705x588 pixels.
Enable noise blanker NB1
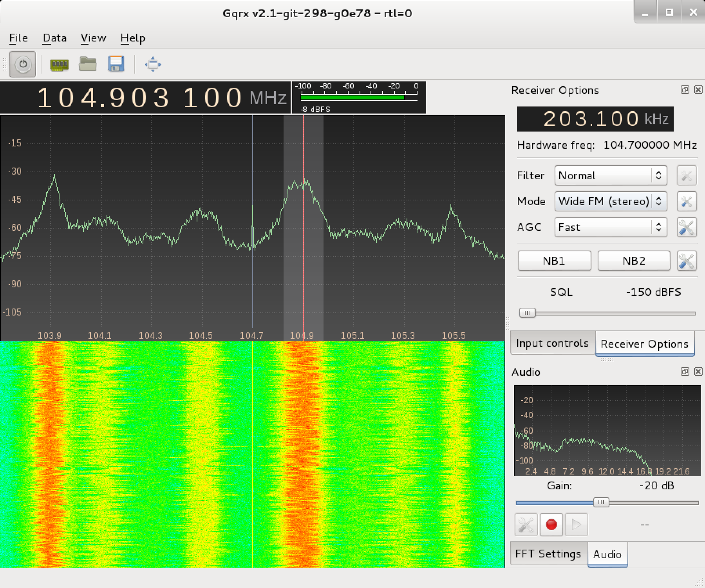pos(554,260)
